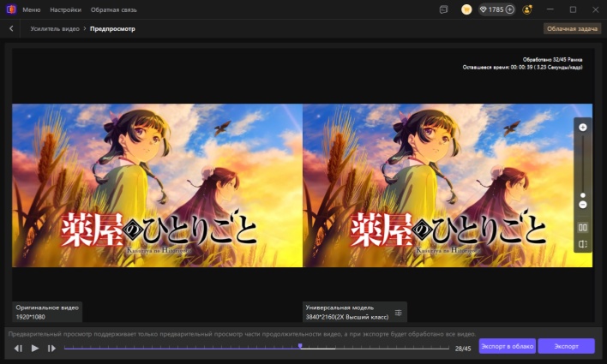Open the task list icon in title bar
This screenshot has width=607, height=364.
(443, 9)
